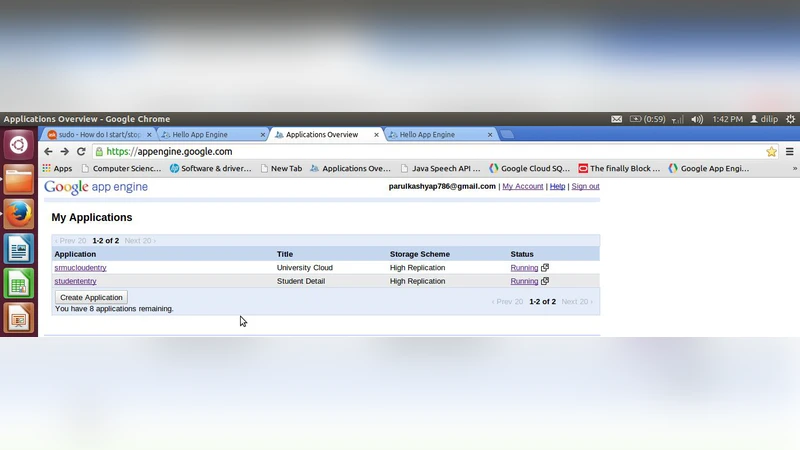Open the Google Cloud SQL bookmark
The width and height of the screenshot is (800, 450).
click(x=529, y=169)
